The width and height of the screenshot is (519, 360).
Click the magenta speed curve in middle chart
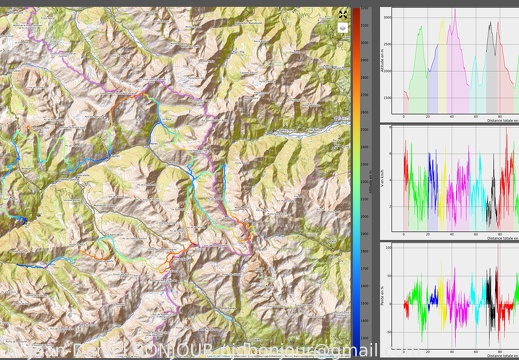pyautogui.click(x=458, y=190)
